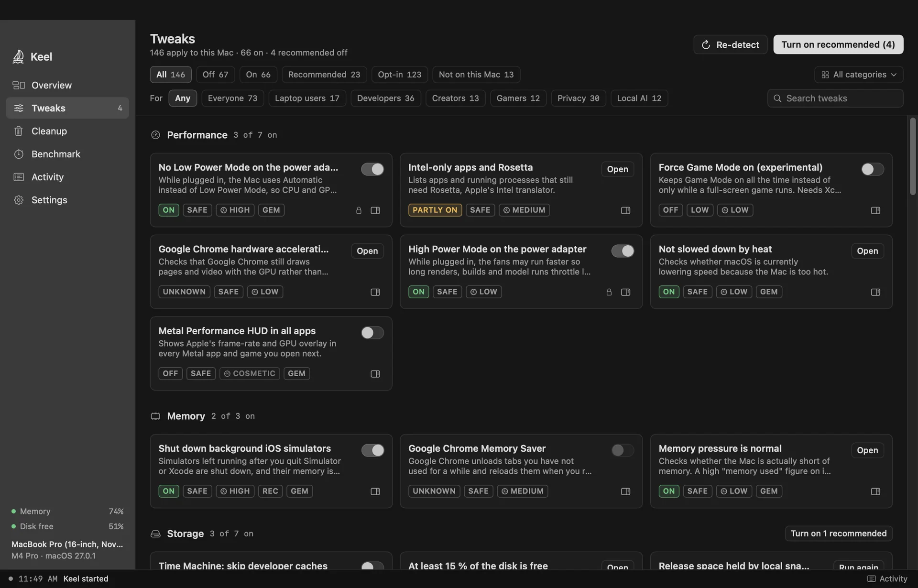Screen dimensions: 918x588
Task: Click the Keel sailboat logo icon
Action: (18, 57)
